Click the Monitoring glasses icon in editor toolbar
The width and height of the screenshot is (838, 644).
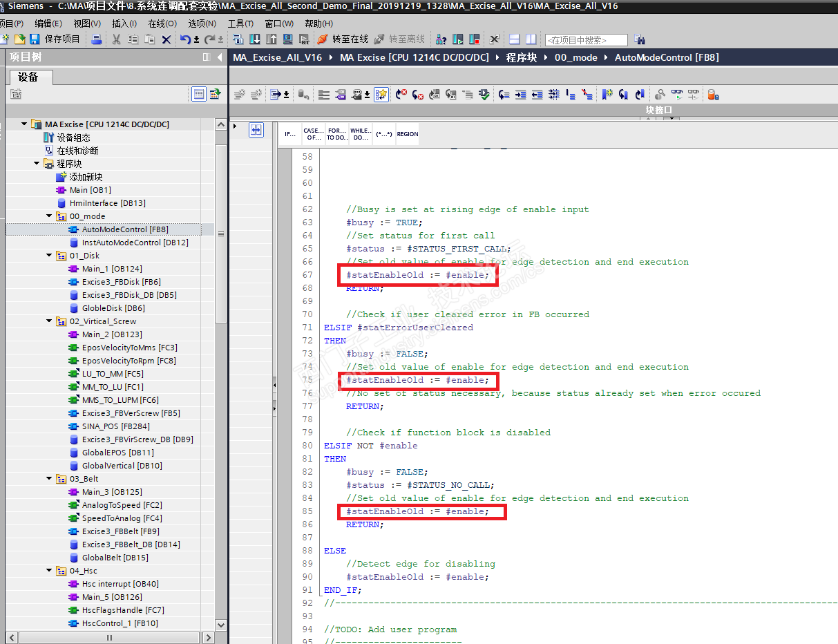[677, 95]
